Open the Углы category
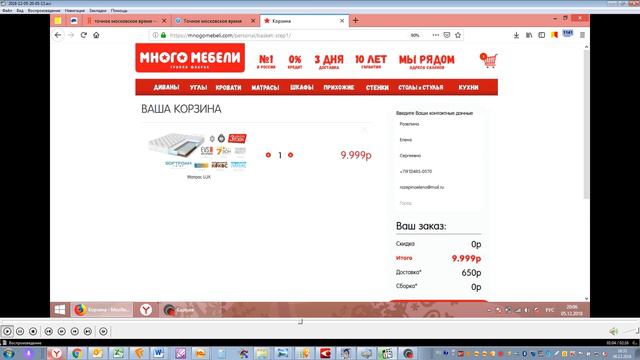 [198, 87]
